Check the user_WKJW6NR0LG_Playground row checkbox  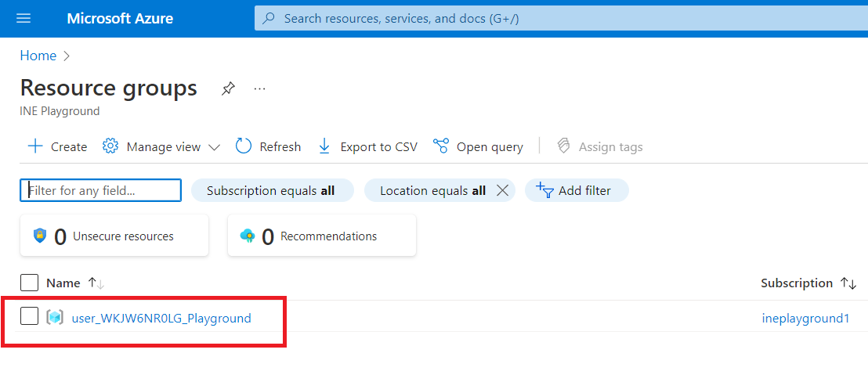[29, 316]
